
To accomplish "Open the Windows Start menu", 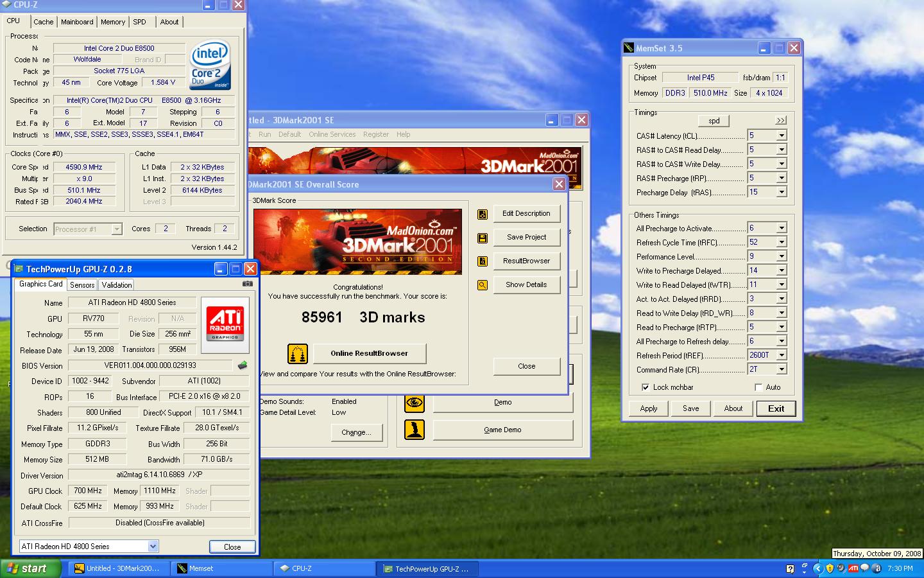I will click(x=31, y=568).
